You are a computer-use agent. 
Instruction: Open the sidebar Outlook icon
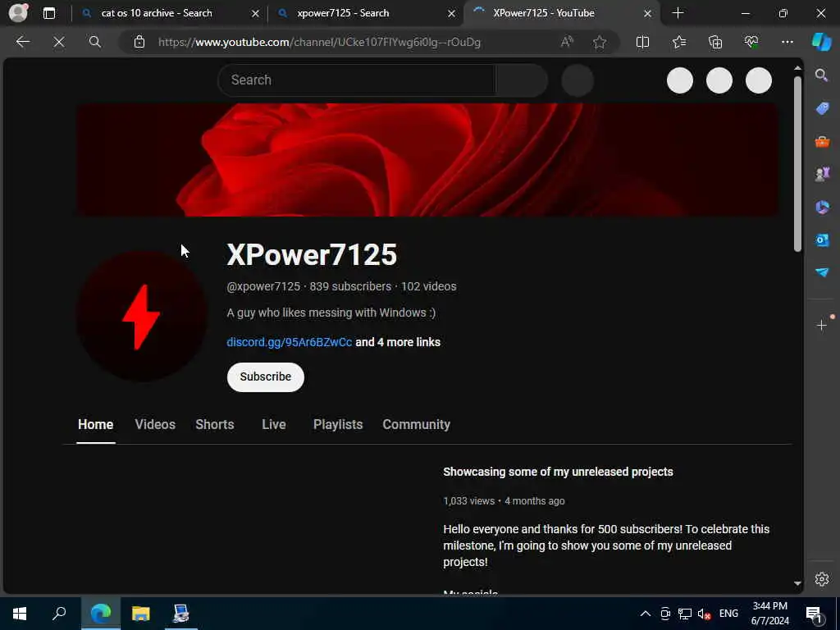(x=822, y=240)
